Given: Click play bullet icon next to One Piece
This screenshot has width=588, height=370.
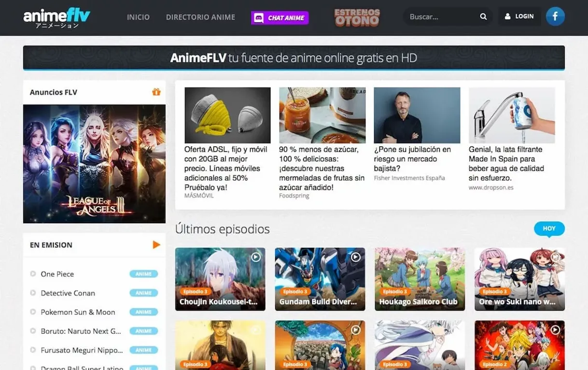Looking at the screenshot, I should point(32,274).
